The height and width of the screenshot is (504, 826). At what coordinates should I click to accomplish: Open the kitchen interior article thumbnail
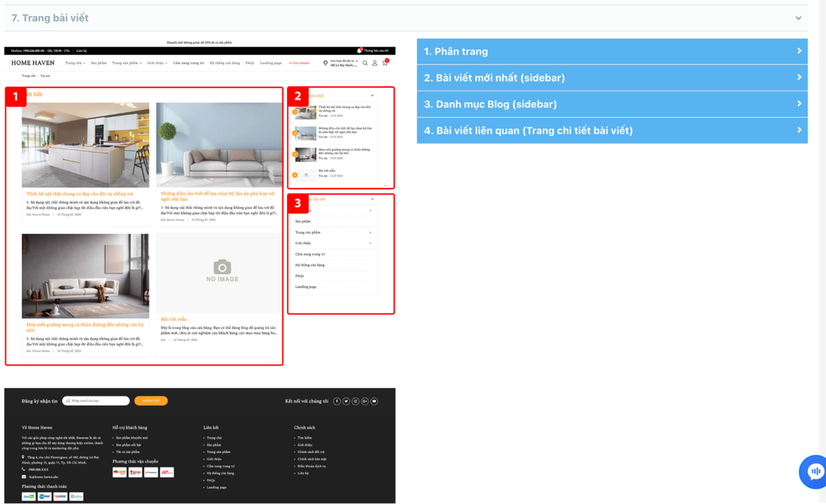86,145
